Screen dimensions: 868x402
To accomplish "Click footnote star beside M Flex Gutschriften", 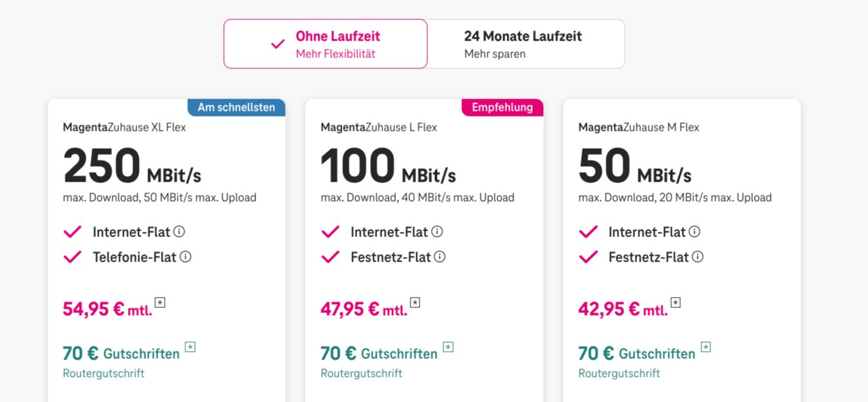I will 706,347.
